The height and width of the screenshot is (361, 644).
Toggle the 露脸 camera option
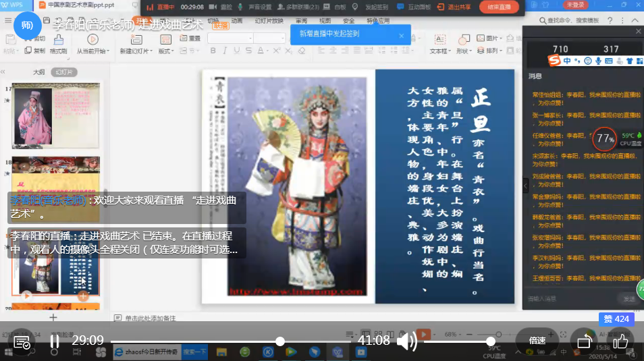(x=221, y=7)
